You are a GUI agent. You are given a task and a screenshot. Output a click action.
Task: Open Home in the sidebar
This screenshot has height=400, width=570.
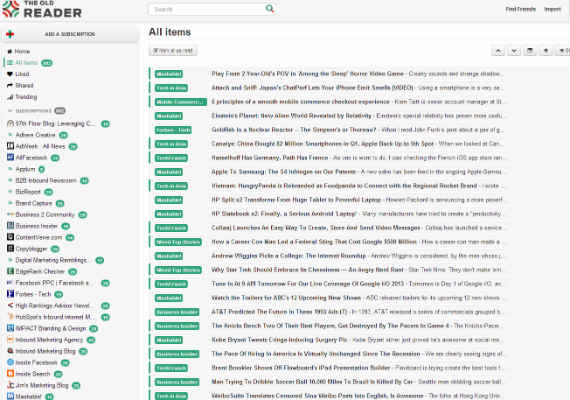tap(22, 51)
